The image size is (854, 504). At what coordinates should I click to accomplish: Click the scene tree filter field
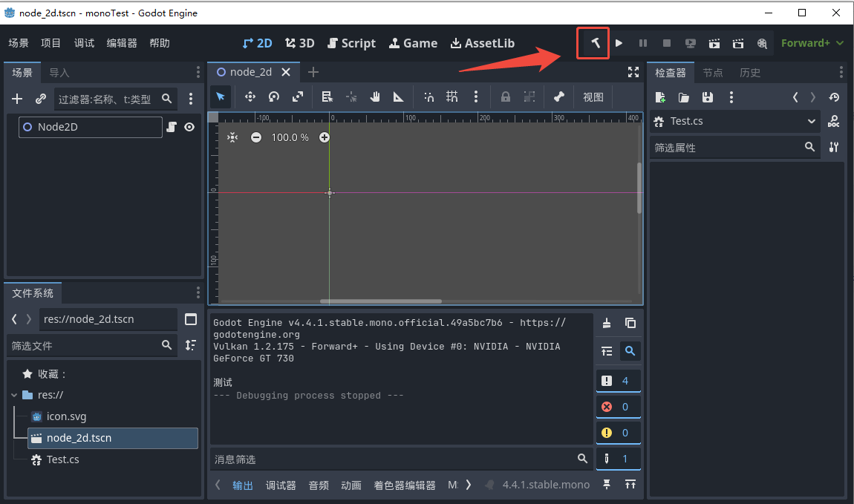[115, 99]
